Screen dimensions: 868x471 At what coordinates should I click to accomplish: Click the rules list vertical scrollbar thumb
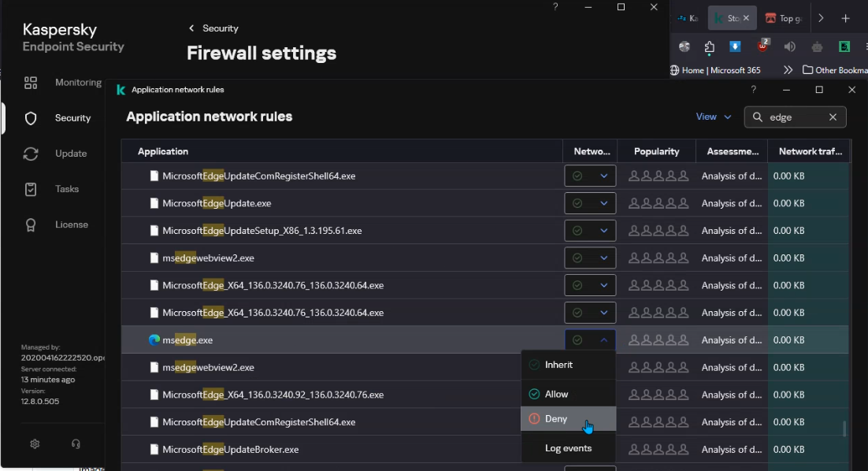coord(844,429)
